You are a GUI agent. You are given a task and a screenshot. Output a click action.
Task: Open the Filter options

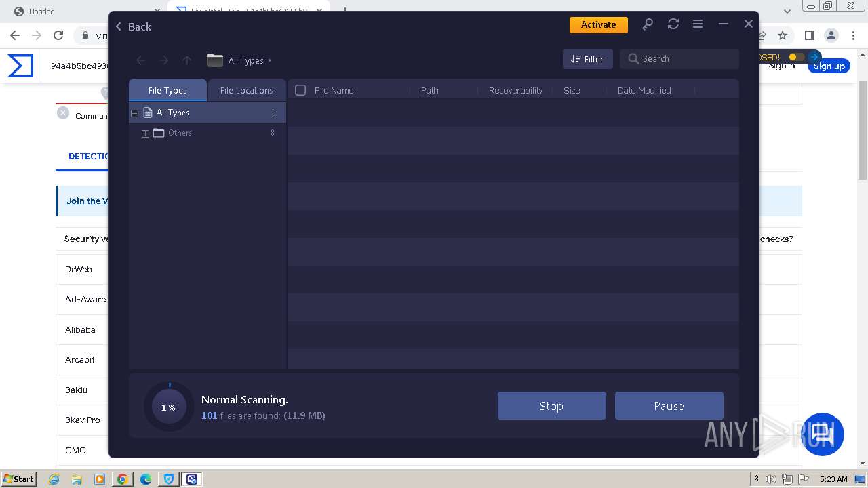587,59
